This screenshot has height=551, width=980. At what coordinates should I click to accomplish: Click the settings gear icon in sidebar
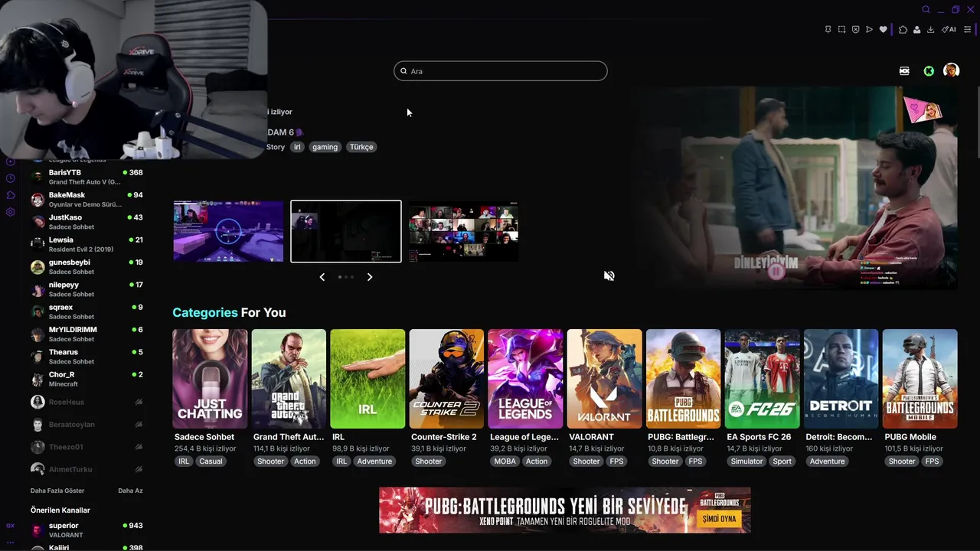(11, 212)
